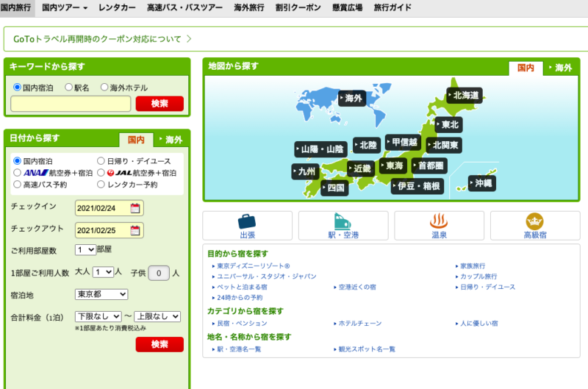Open the 旅行ガイド menu item
This screenshot has width=588, height=389.
(392, 7)
